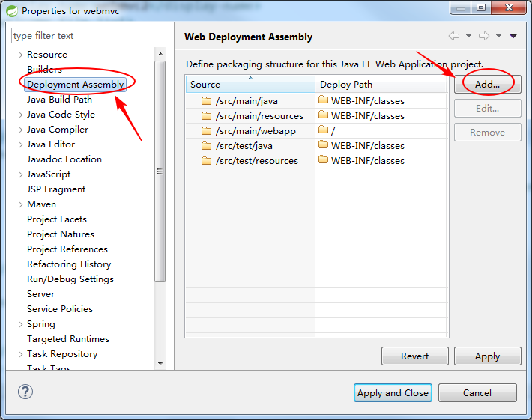Expand the Resource tree node
The image size is (532, 420).
[x=20, y=55]
